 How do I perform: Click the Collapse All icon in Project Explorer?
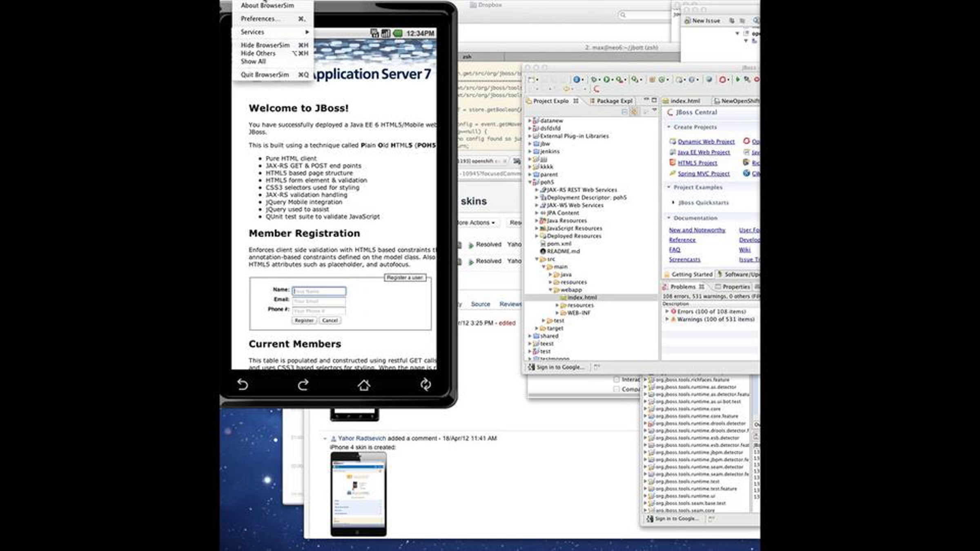pyautogui.click(x=624, y=112)
